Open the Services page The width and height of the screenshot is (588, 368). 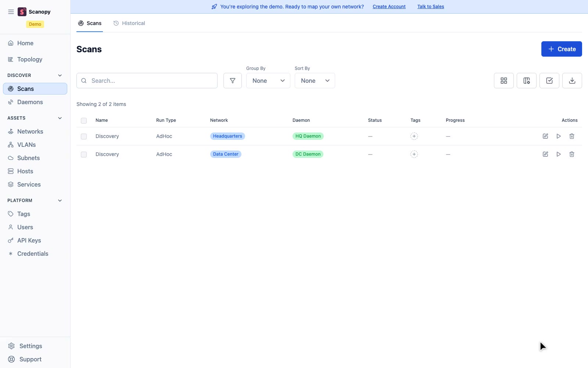(35, 184)
